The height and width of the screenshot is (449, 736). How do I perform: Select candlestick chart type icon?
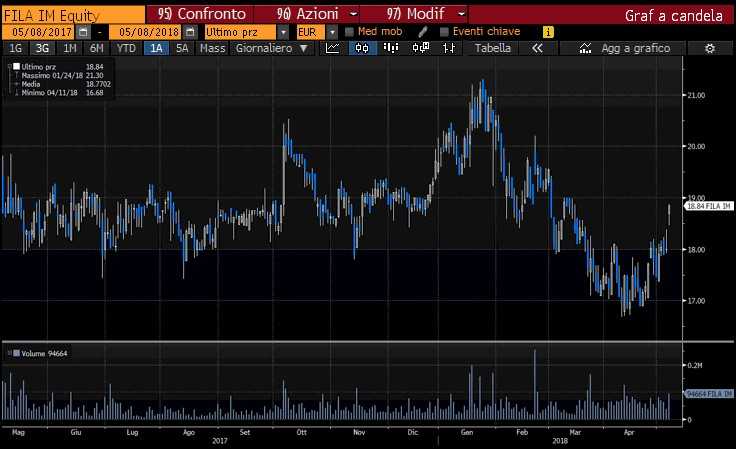pyautogui.click(x=362, y=48)
